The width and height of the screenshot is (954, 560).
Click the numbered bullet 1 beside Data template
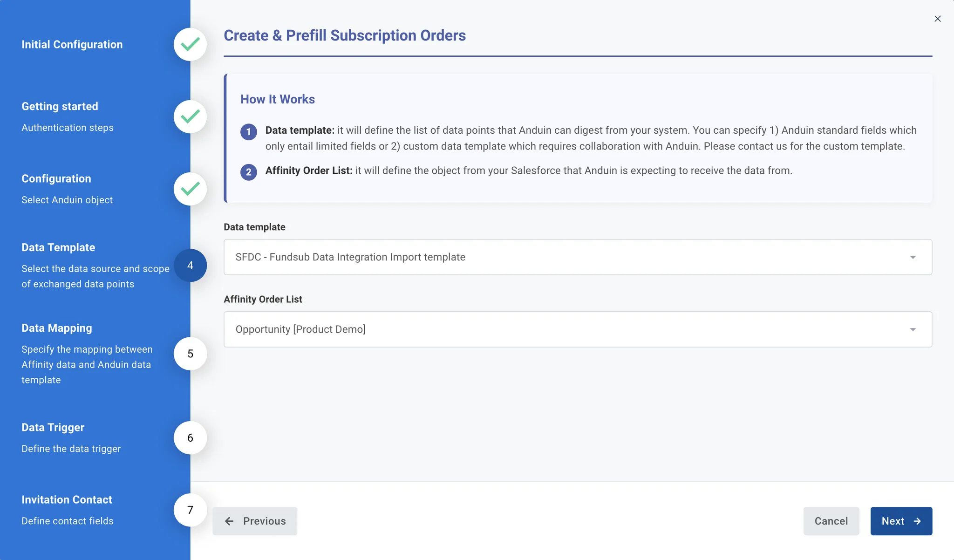(249, 132)
